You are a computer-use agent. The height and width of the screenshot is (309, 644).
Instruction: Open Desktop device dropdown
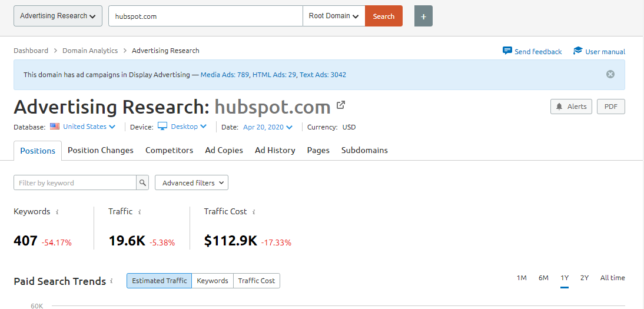pos(188,127)
